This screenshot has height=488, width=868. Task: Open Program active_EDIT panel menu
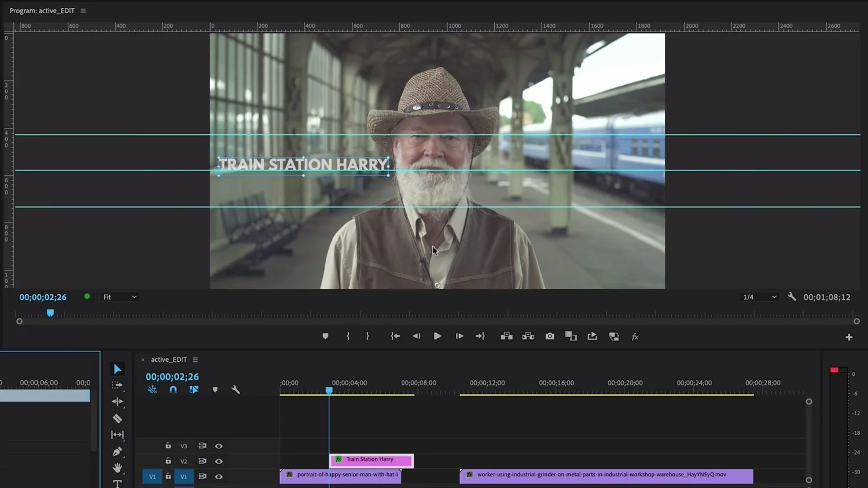pos(83,10)
